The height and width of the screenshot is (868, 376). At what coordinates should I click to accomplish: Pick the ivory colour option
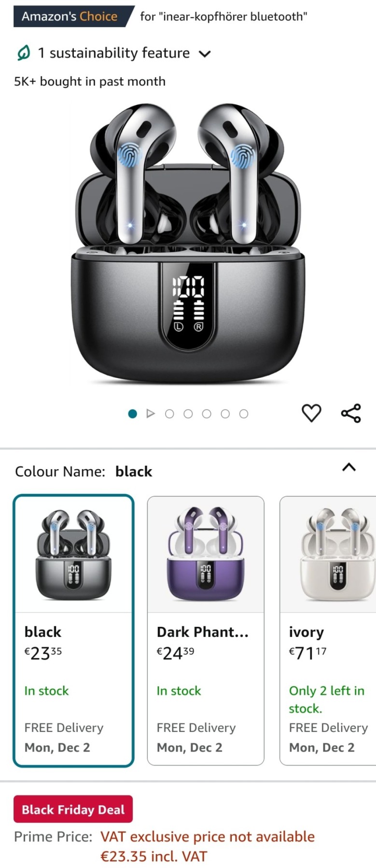[328, 630]
